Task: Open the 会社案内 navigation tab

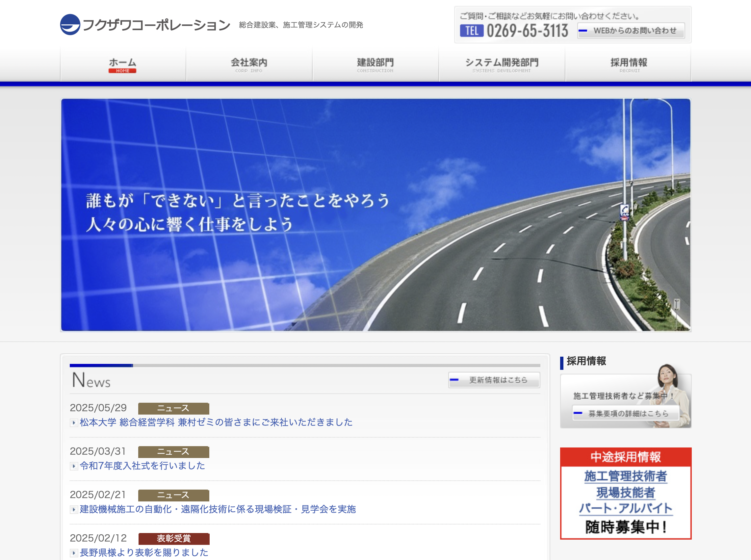Action: click(x=249, y=65)
